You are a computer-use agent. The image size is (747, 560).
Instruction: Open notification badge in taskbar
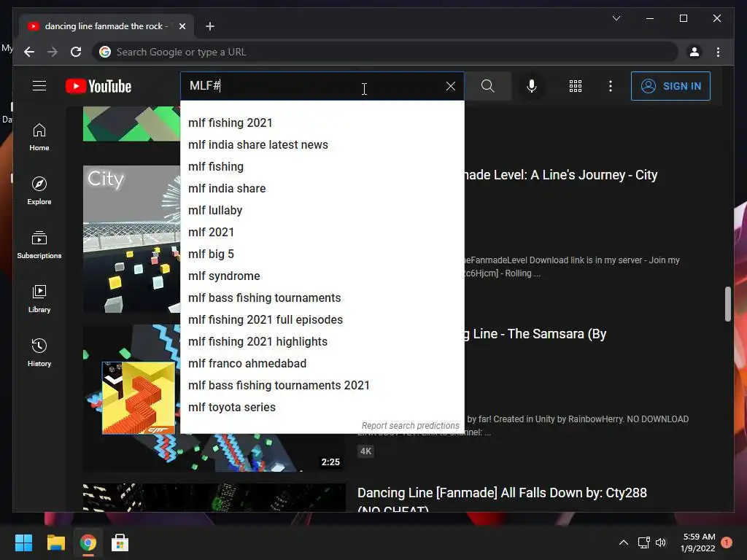coord(727,542)
